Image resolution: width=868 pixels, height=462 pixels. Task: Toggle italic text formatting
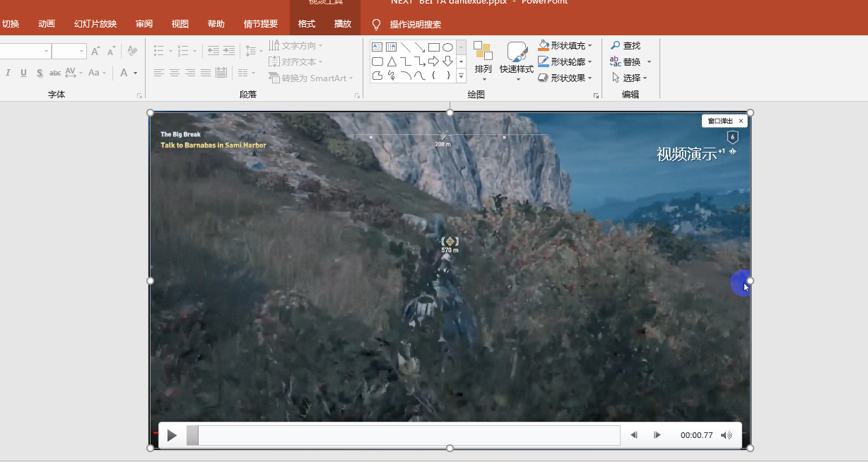coord(8,73)
